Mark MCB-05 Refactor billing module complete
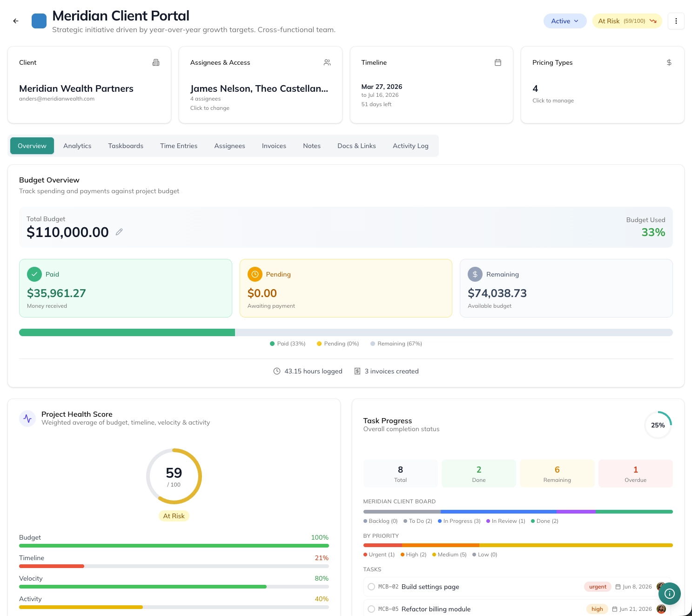 371,609
